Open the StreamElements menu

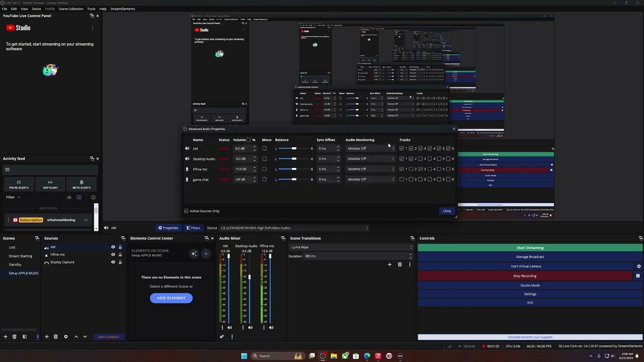tap(123, 9)
